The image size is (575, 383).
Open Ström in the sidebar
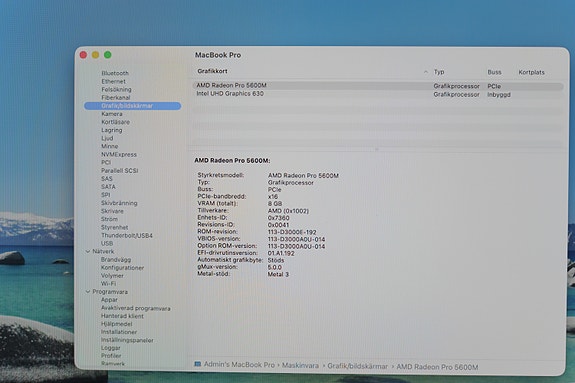coord(109,219)
